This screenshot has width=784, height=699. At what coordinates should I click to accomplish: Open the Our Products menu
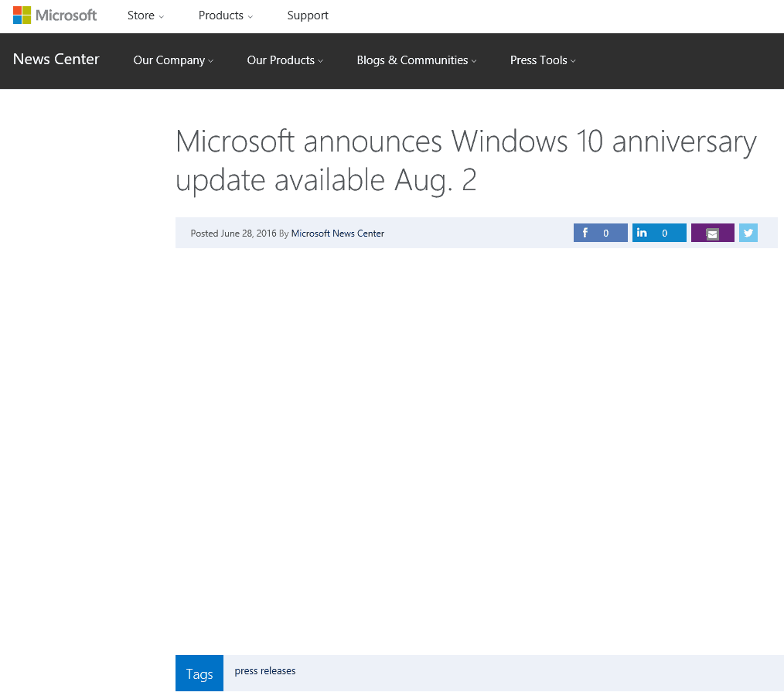[x=285, y=60]
